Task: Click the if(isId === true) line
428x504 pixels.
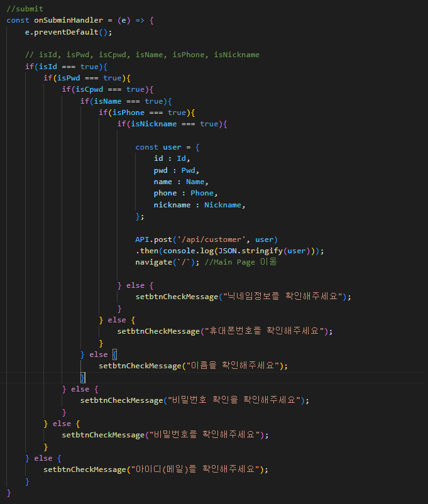Action: point(66,67)
